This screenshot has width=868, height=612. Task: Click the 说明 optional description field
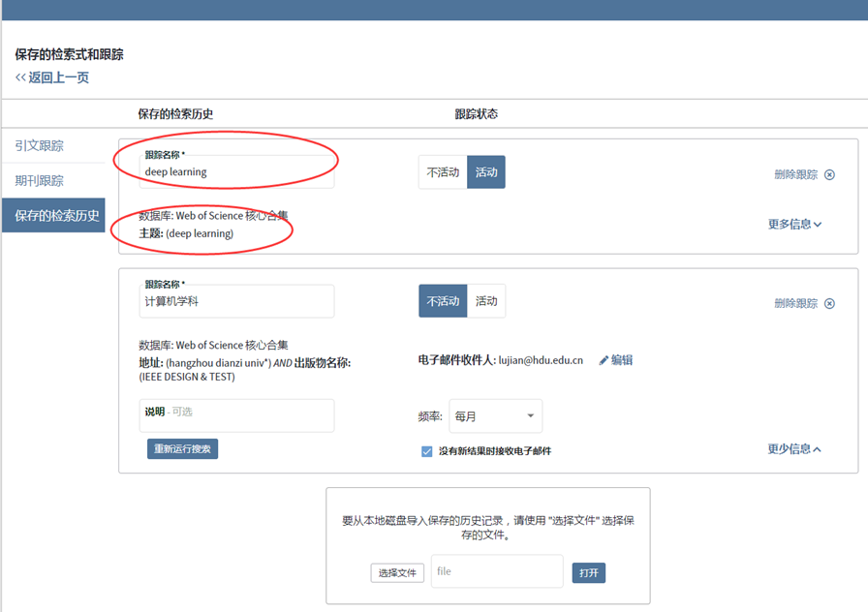[x=237, y=415]
